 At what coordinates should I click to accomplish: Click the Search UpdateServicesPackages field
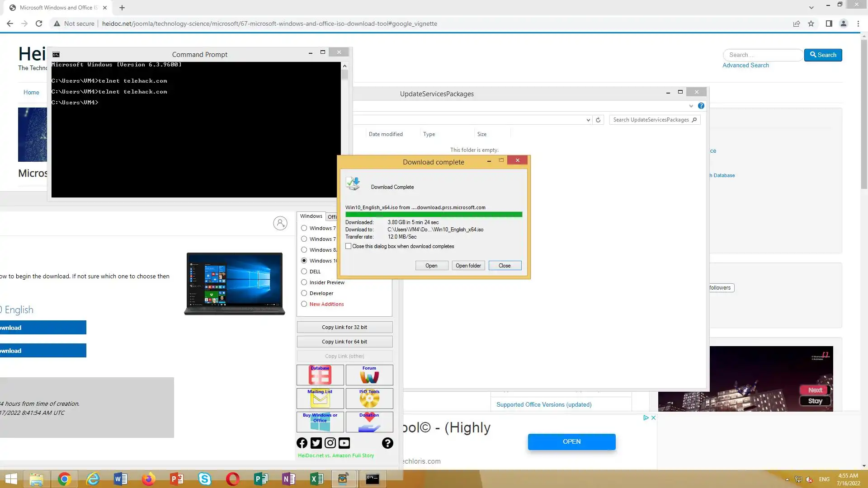coord(651,120)
